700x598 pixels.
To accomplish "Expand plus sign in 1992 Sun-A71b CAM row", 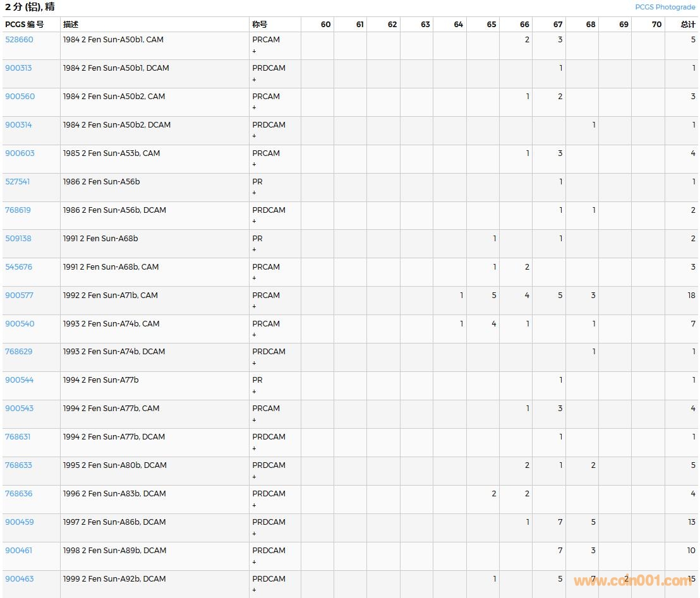I will 255,307.
